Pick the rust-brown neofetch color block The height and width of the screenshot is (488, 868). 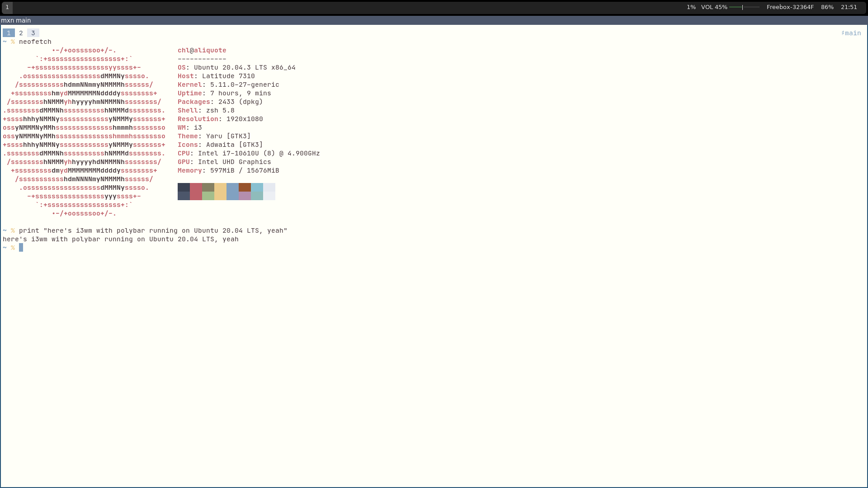click(x=245, y=187)
